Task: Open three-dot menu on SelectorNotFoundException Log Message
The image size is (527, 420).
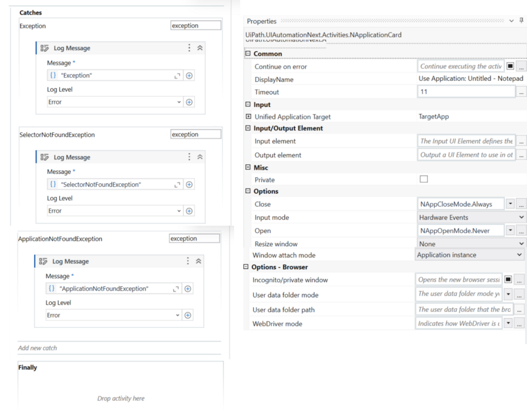Action: point(189,157)
